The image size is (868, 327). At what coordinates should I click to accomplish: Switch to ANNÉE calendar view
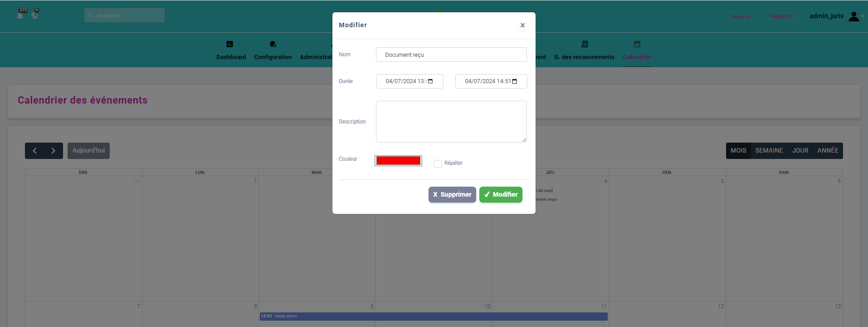coord(828,151)
